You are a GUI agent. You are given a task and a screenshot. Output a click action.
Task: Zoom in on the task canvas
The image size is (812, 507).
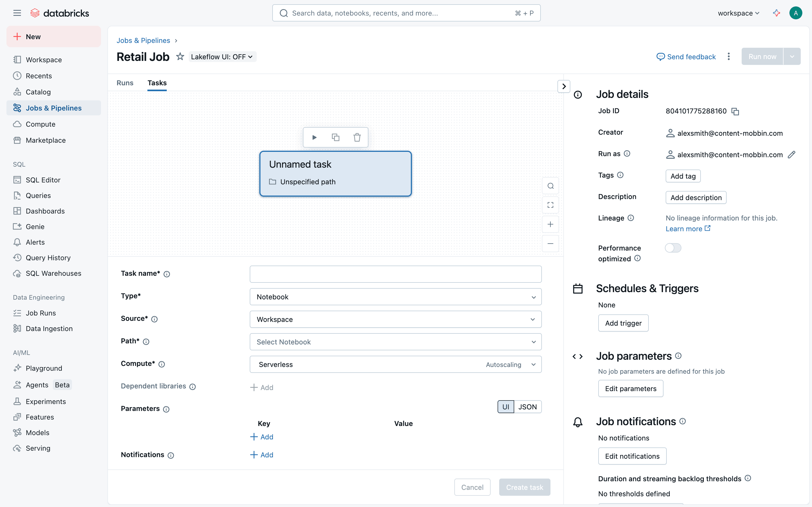[550, 224]
